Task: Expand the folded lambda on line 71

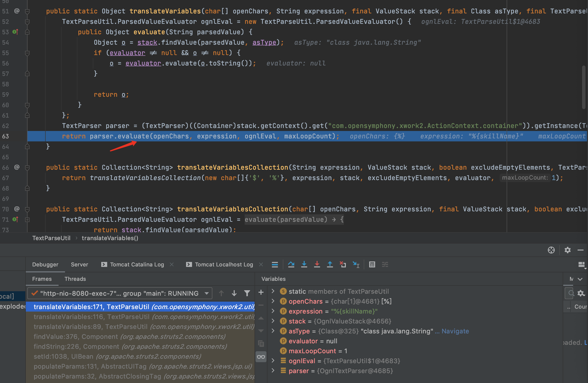Action: pos(27,220)
